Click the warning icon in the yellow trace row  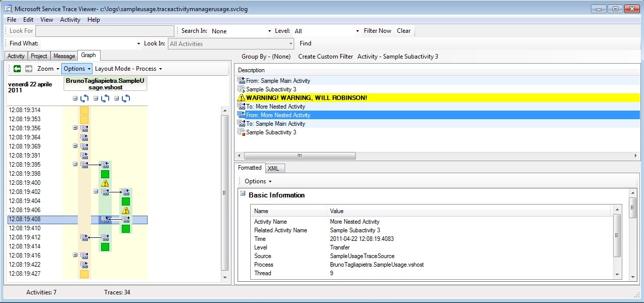pyautogui.click(x=241, y=98)
